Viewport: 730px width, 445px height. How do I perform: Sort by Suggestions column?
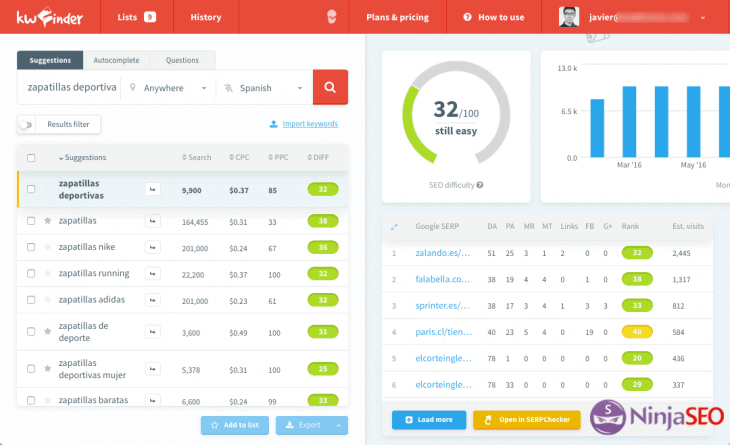coord(82,158)
